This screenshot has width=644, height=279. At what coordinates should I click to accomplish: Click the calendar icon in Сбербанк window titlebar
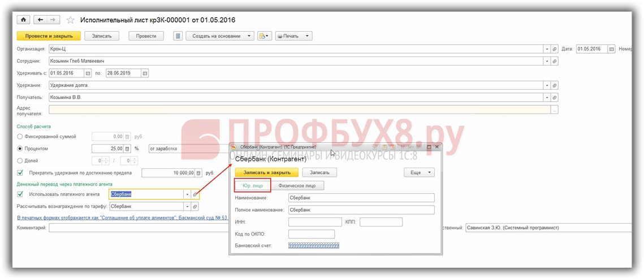coord(392,147)
